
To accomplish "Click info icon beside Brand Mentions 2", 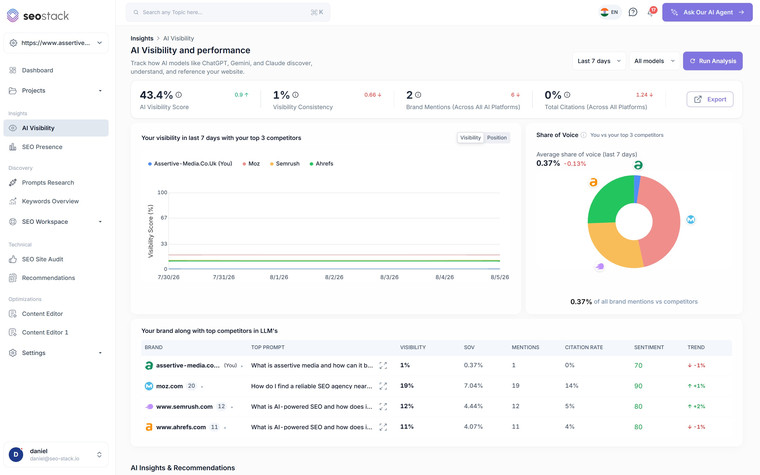I will tap(418, 95).
